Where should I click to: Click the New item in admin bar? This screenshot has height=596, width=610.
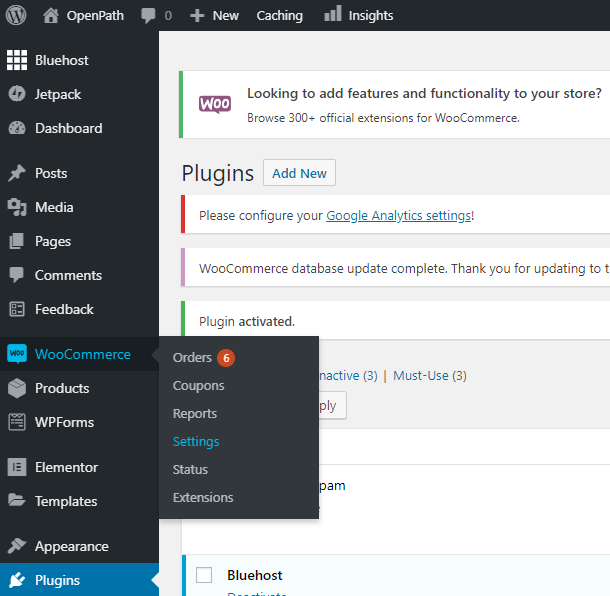point(226,16)
